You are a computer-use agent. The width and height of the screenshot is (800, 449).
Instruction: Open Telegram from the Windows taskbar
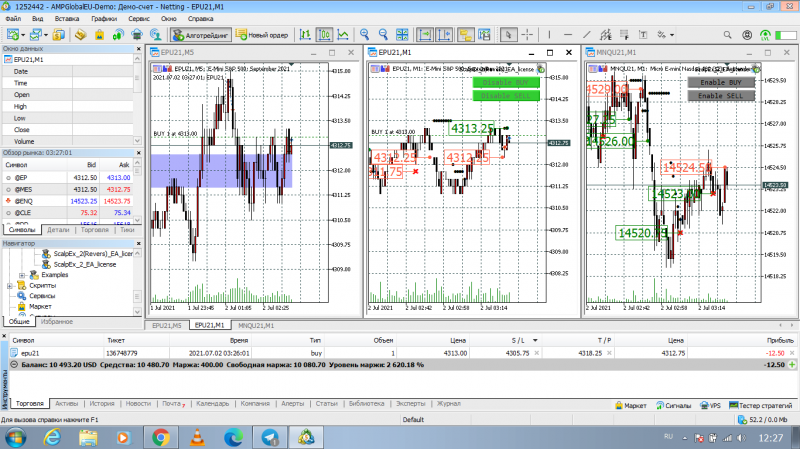[270, 437]
